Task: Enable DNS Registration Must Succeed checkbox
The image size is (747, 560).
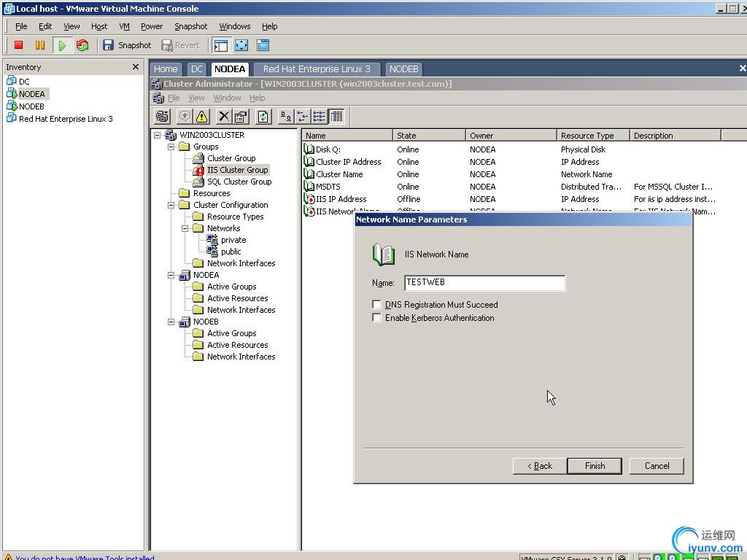Action: [x=376, y=305]
